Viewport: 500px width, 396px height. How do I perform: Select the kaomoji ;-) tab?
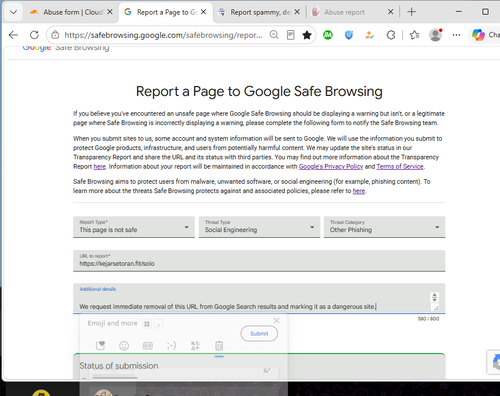coord(171,346)
